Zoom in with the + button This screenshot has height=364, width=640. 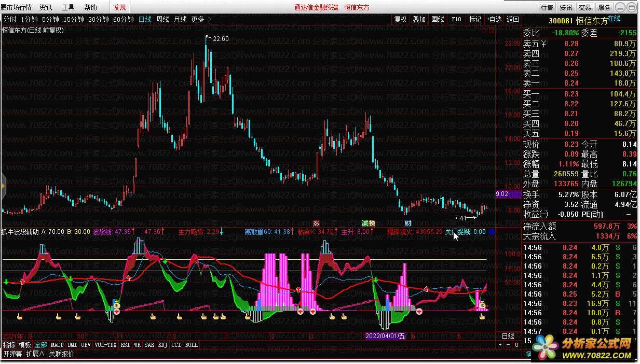tap(500, 345)
